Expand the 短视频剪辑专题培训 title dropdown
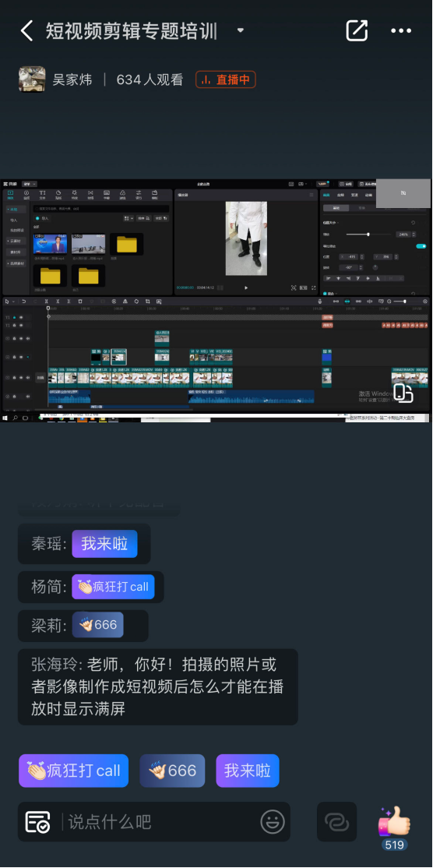The height and width of the screenshot is (868, 433). (x=241, y=30)
